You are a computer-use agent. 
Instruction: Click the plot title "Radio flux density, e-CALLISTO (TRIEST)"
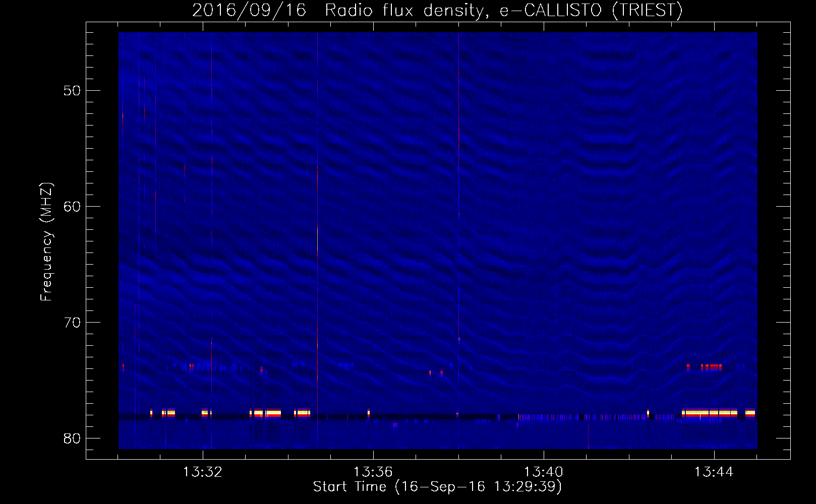click(x=504, y=10)
